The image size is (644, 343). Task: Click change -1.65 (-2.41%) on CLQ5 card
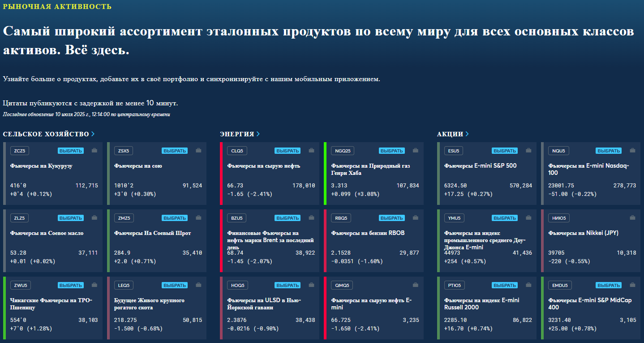tap(249, 194)
